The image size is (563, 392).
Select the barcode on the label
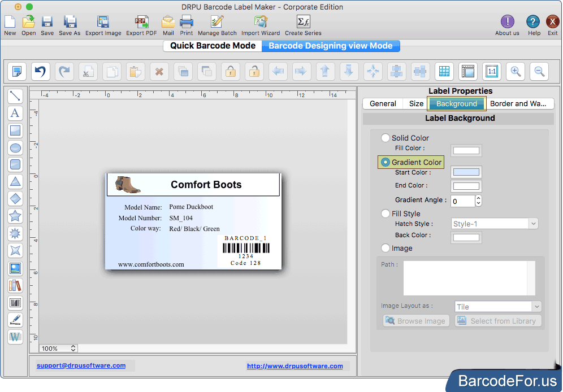[246, 250]
